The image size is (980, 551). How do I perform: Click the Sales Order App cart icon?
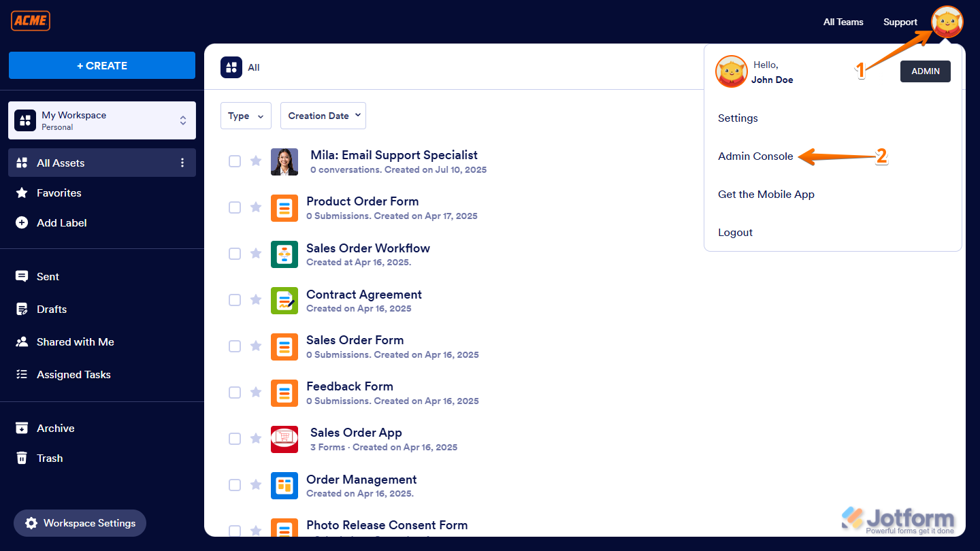[284, 439]
